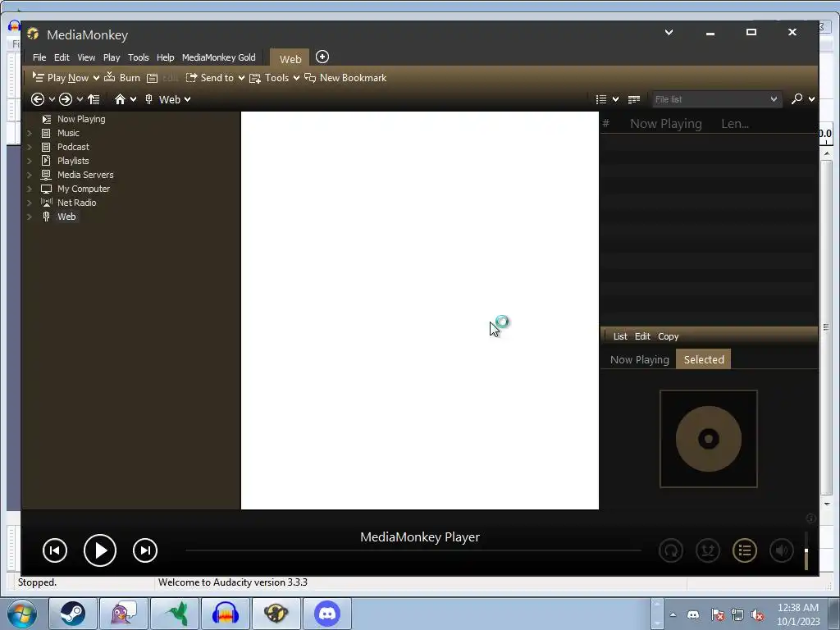The height and width of the screenshot is (630, 840).
Task: Click the column filter icon
Action: (634, 99)
